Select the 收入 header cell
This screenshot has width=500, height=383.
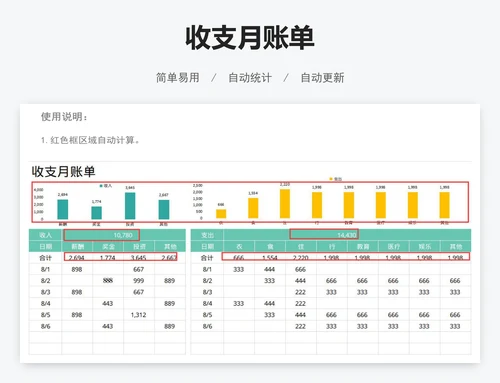(45, 235)
